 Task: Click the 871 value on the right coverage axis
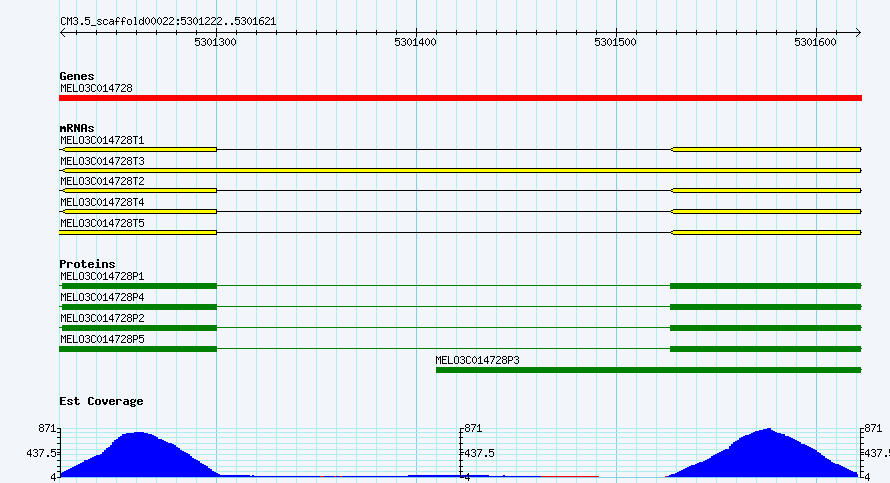tap(873, 428)
